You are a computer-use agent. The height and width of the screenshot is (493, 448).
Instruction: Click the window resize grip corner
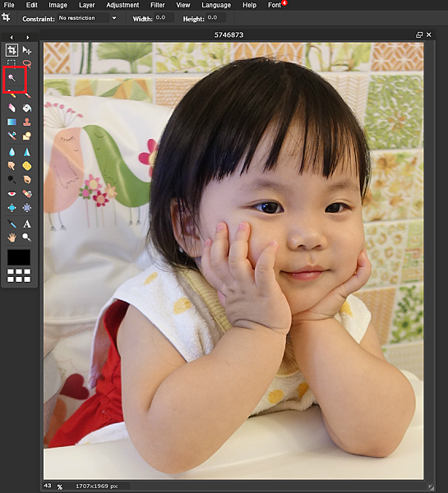[x=431, y=487]
